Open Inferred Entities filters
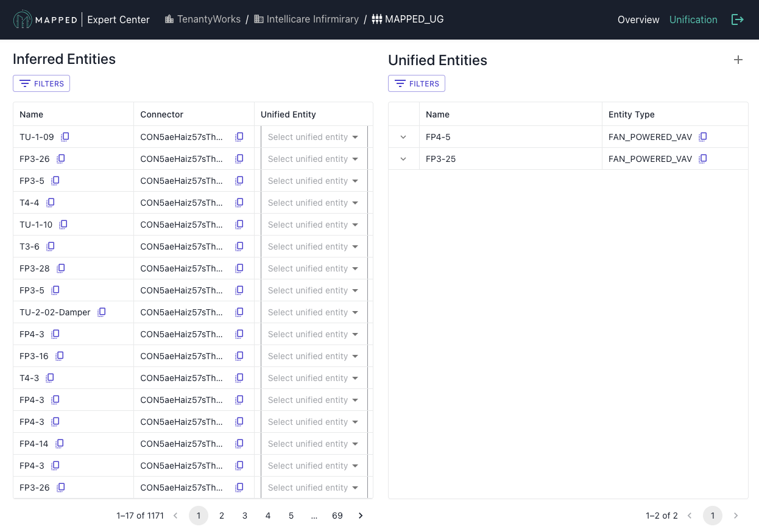Image resolution: width=759 pixels, height=532 pixels. [41, 83]
